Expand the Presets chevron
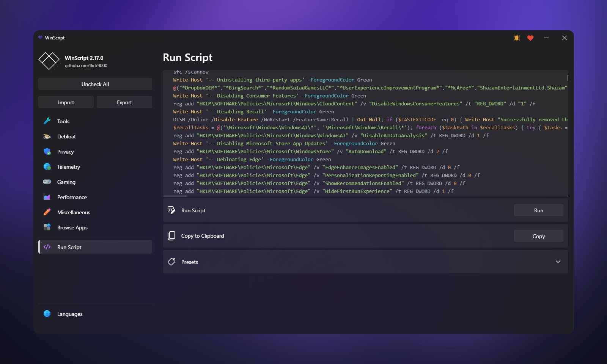The width and height of the screenshot is (607, 364). point(558,262)
